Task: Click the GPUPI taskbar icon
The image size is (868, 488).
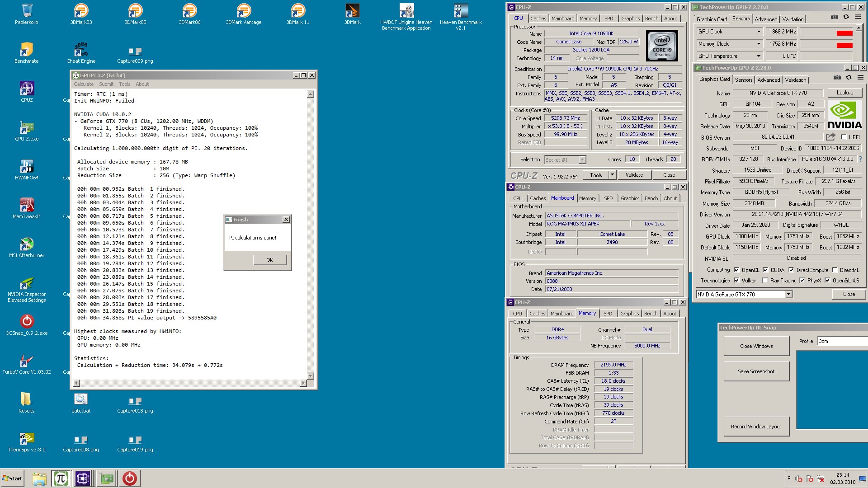Action: pos(61,479)
